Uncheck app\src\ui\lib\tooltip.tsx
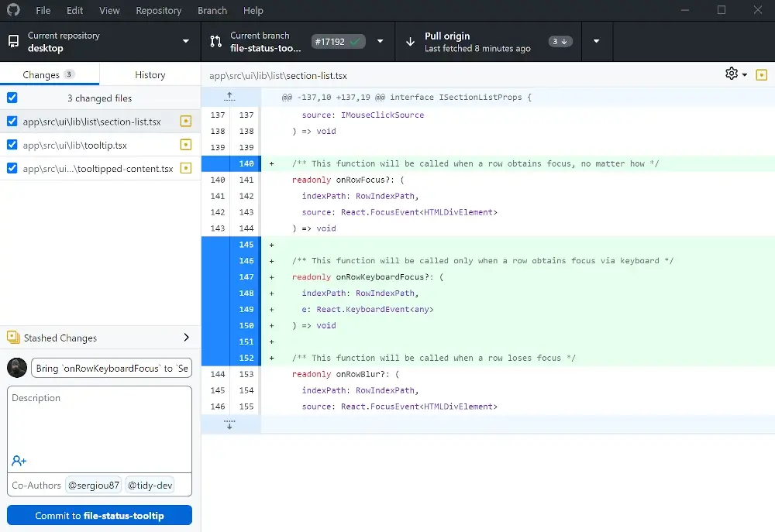775x532 pixels. point(10,145)
